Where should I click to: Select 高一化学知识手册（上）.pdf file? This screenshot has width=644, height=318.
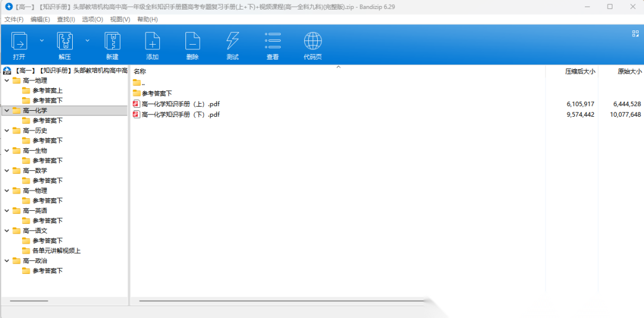coord(181,104)
